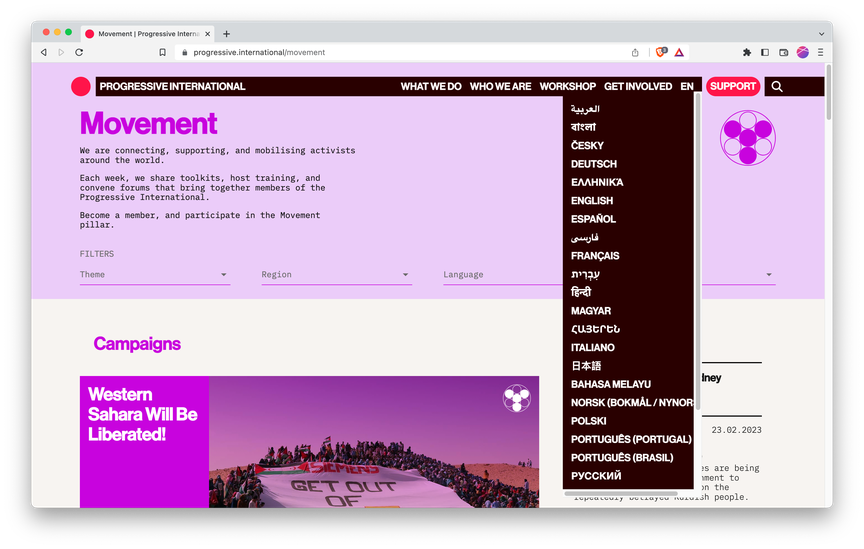Open the site search magnifier icon

777,87
